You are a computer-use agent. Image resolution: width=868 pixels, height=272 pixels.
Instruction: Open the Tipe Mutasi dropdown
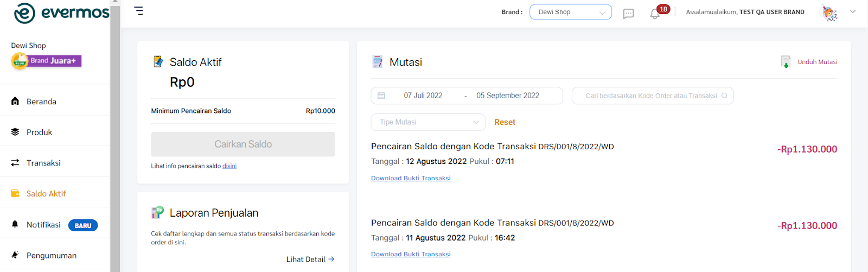(429, 122)
